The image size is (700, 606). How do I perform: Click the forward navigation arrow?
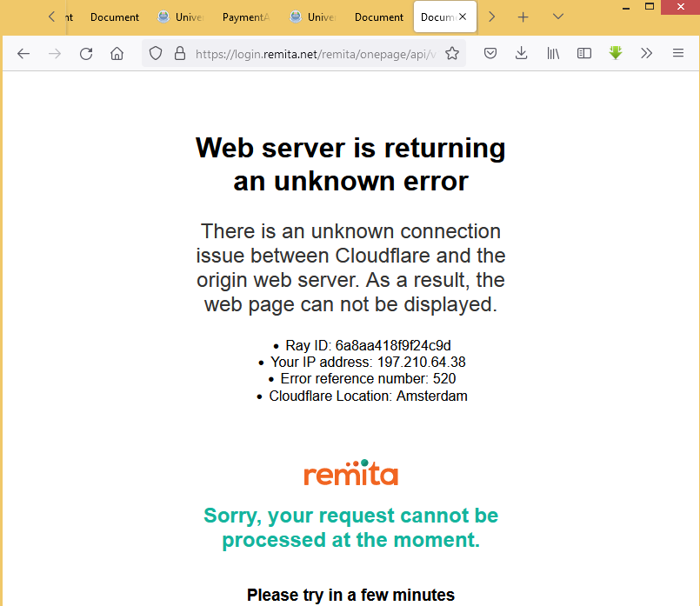click(55, 54)
